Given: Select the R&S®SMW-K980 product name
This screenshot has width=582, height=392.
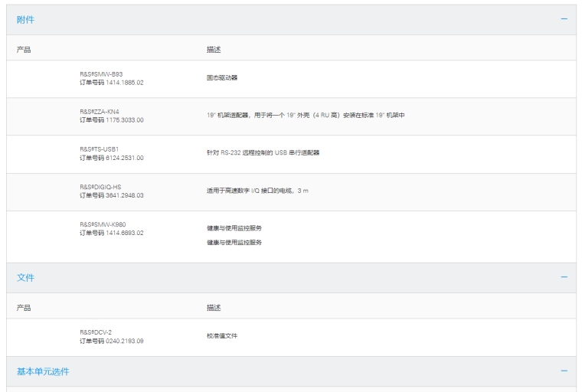Looking at the screenshot, I should (103, 224).
